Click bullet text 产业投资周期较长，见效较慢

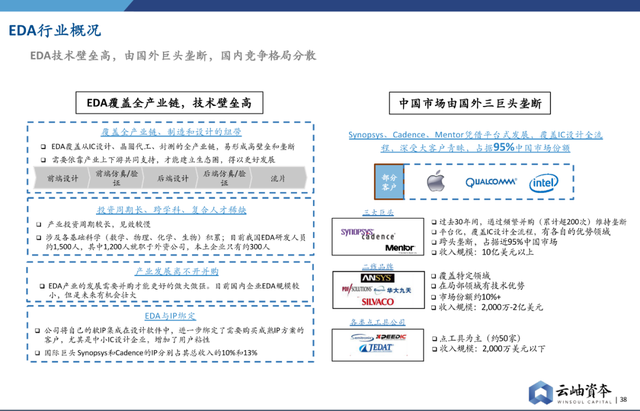click(x=99, y=224)
